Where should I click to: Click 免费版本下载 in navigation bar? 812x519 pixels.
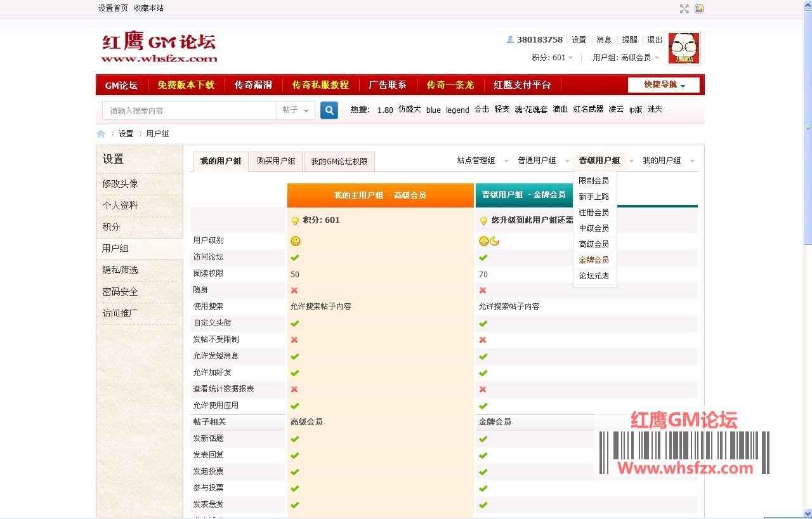(186, 85)
